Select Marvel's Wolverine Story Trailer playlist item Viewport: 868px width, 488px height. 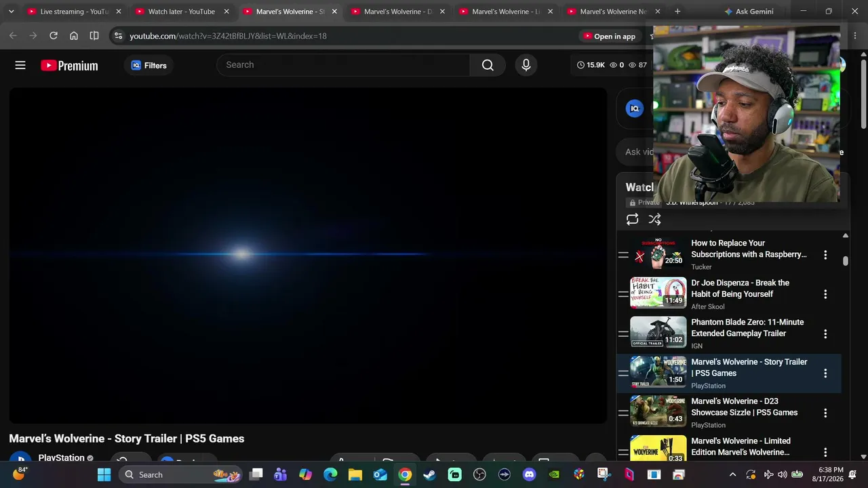[729, 373]
